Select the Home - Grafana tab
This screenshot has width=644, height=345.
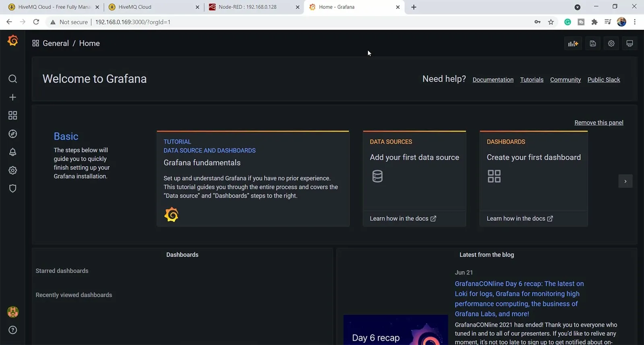click(354, 7)
